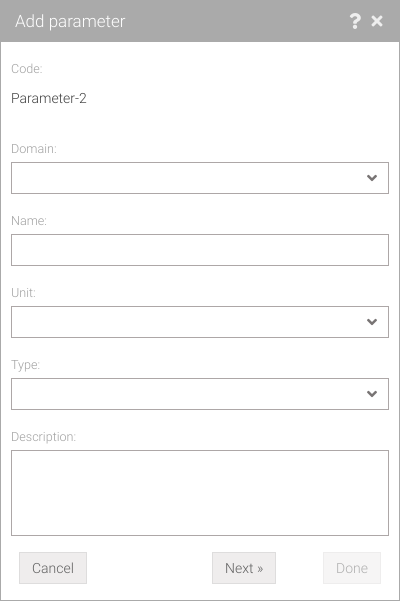Click the Name field label
The height and width of the screenshot is (601, 400).
tap(29, 221)
